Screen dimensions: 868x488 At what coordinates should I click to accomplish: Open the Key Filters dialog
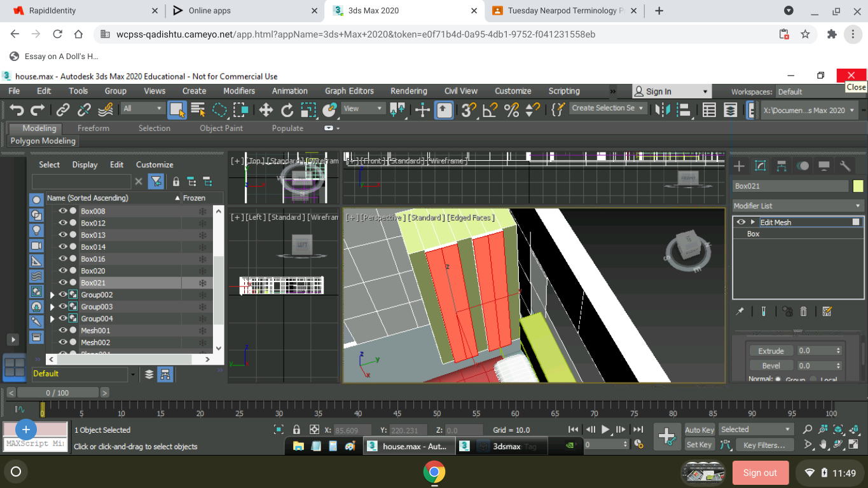pos(764,445)
